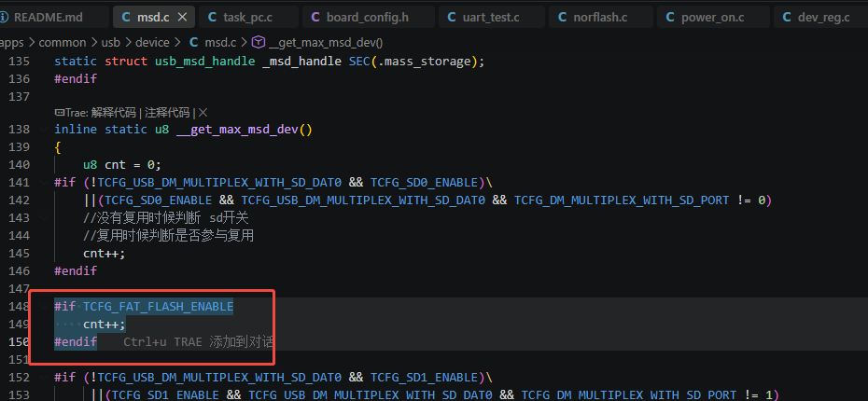Click TCFG_DM_MULTIPLEX_WITH_SD_PORT on line 142
The image size is (868, 401).
click(622, 200)
